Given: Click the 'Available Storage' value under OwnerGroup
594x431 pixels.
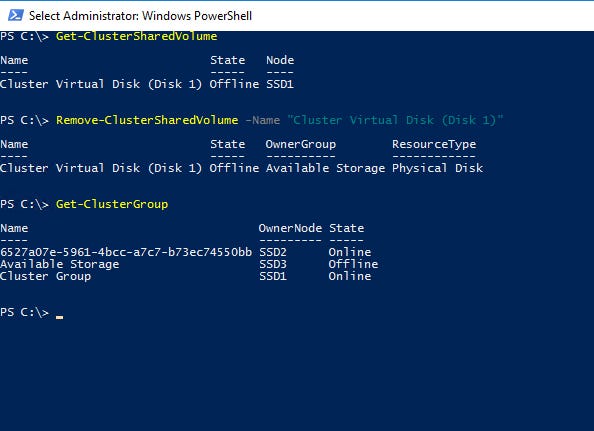Looking at the screenshot, I should point(325,168).
